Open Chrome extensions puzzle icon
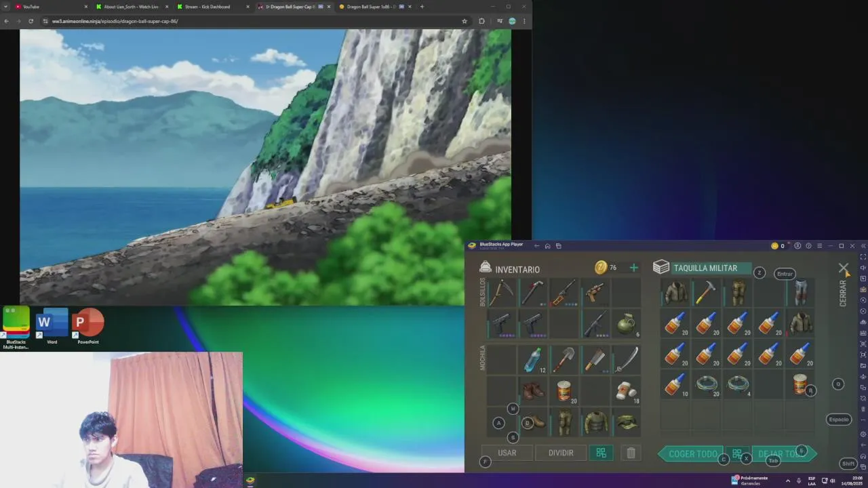This screenshot has width=868, height=488. pos(481,21)
